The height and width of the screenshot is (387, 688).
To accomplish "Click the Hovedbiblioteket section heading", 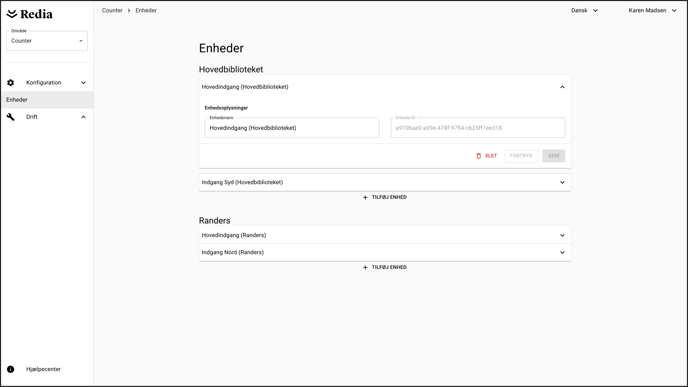I will (231, 69).
